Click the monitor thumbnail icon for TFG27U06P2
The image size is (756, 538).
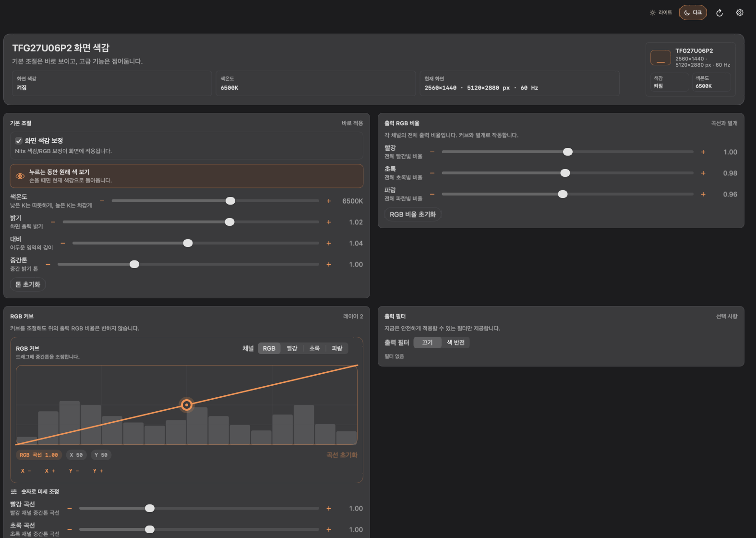(x=660, y=58)
